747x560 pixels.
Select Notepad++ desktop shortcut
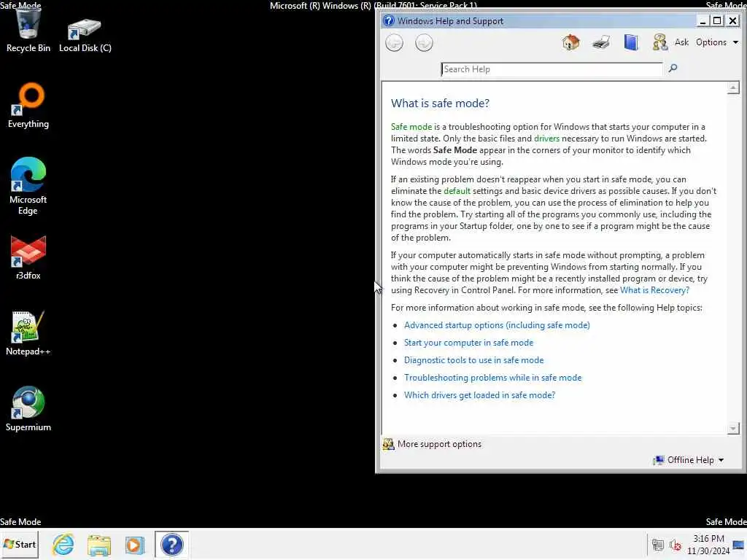[x=28, y=333]
